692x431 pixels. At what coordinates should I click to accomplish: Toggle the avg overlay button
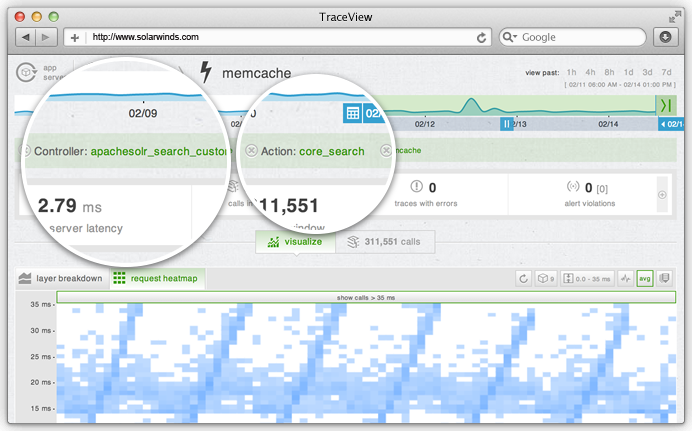pyautogui.click(x=645, y=279)
